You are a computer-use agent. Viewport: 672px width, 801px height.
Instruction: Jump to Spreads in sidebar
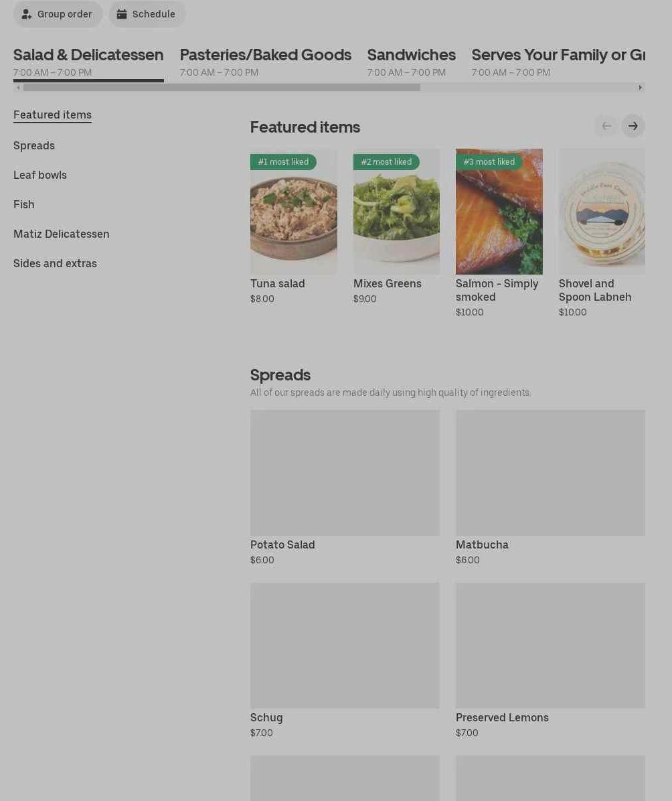pyautogui.click(x=34, y=145)
